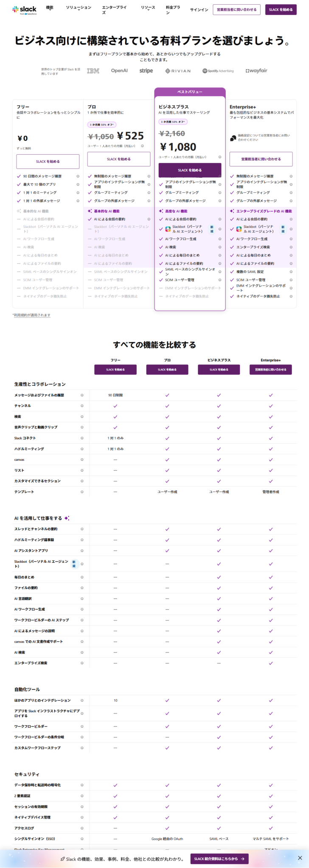The height and width of the screenshot is (868, 309).
Task: Click AI を活用して仕事をする section heading
Action: coord(38,518)
